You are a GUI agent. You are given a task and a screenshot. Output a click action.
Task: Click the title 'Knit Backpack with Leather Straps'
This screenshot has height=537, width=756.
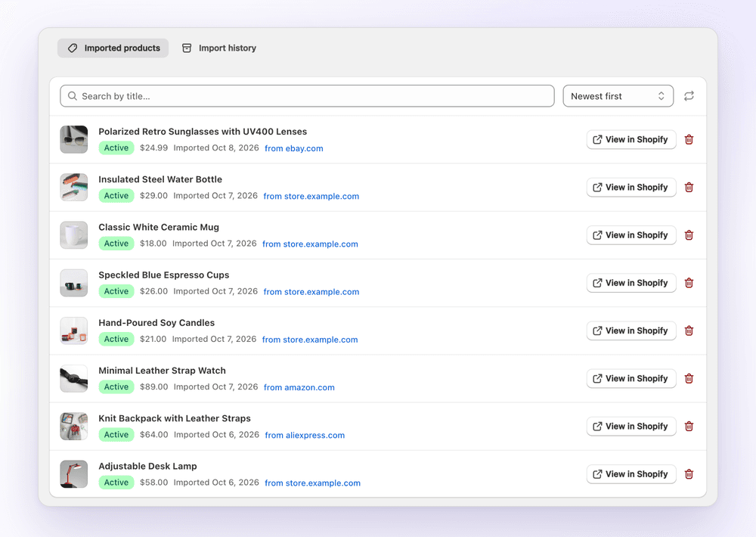pyautogui.click(x=175, y=417)
